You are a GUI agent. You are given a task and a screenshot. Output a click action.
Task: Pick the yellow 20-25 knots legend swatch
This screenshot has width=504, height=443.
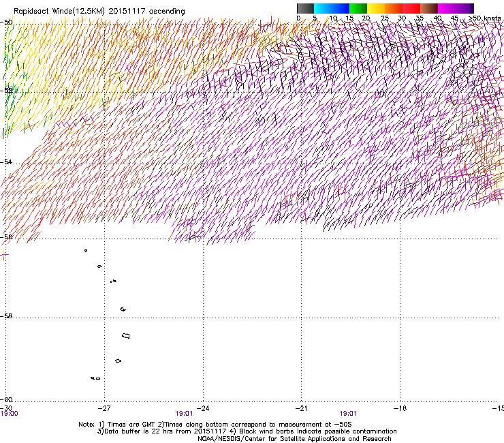coord(376,8)
